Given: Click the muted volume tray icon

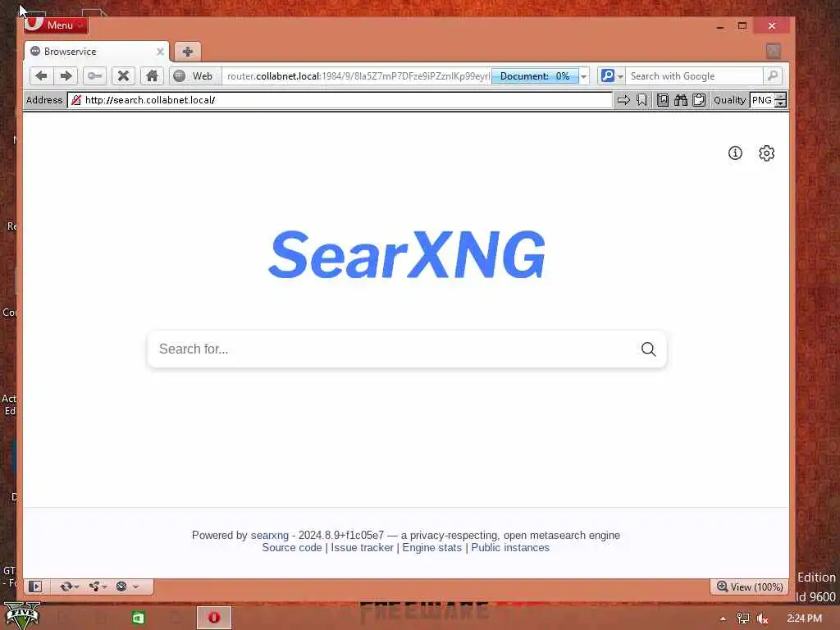Looking at the screenshot, I should pyautogui.click(x=762, y=619).
